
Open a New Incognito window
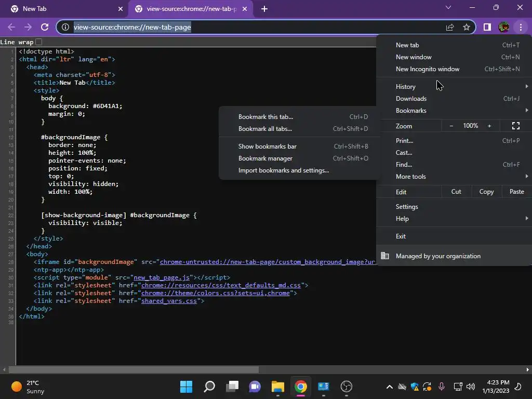pyautogui.click(x=454, y=69)
